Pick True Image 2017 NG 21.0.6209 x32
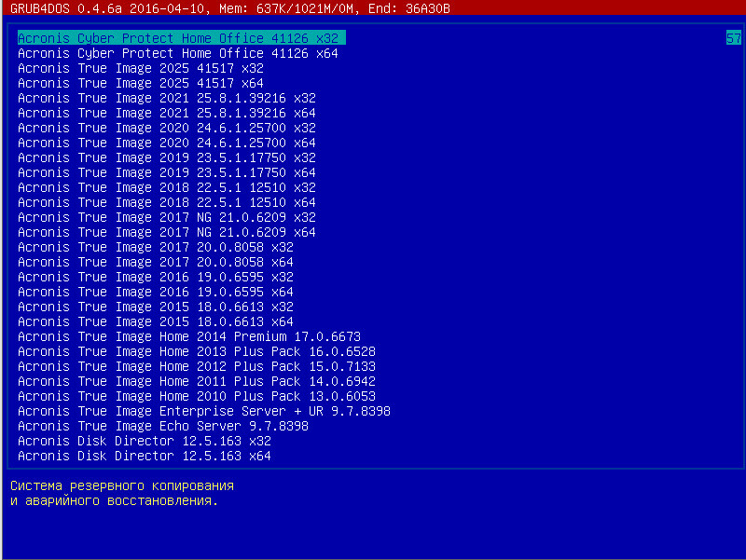Viewport: 746px width, 560px height. pos(167,217)
